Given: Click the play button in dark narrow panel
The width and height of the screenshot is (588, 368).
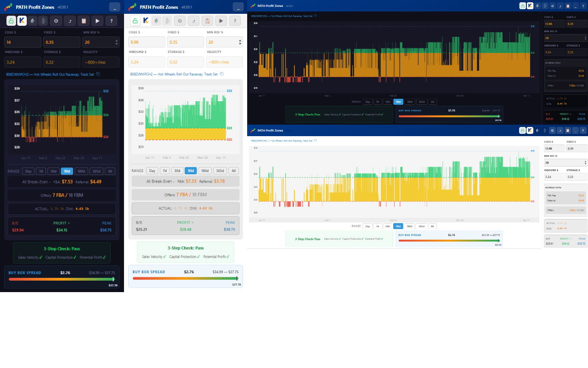Looking at the screenshot, I should point(97,21).
